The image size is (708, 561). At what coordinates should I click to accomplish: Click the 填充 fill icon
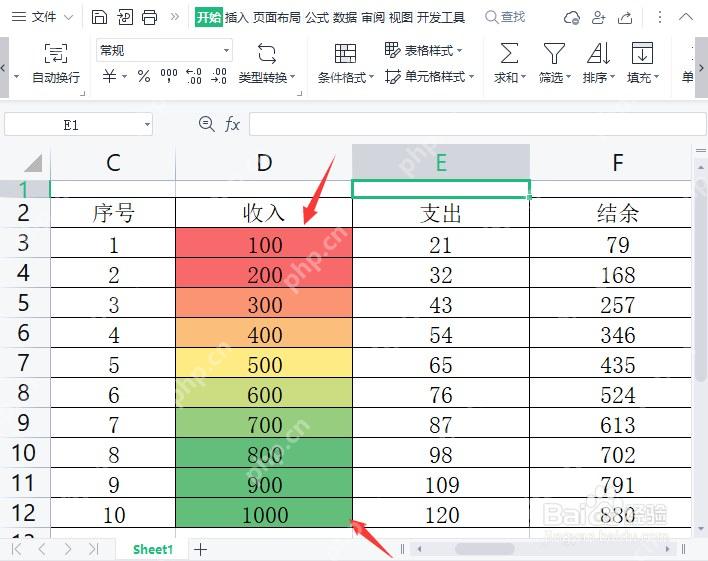click(642, 53)
